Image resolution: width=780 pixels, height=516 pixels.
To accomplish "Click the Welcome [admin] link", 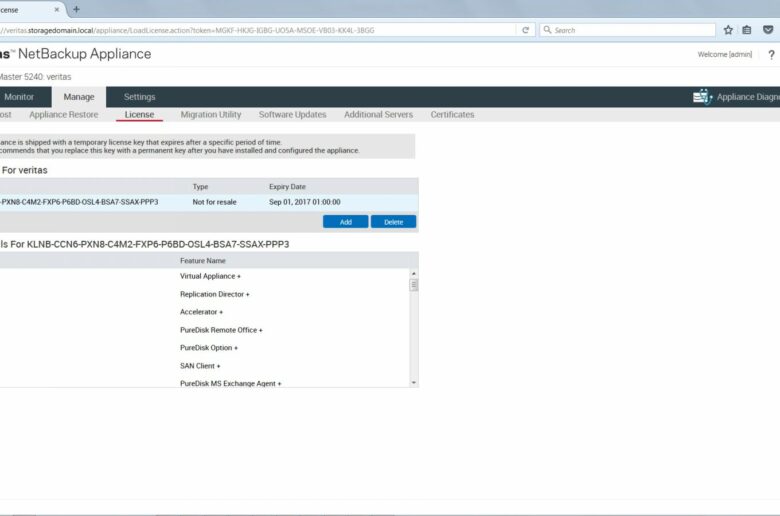I will (725, 54).
